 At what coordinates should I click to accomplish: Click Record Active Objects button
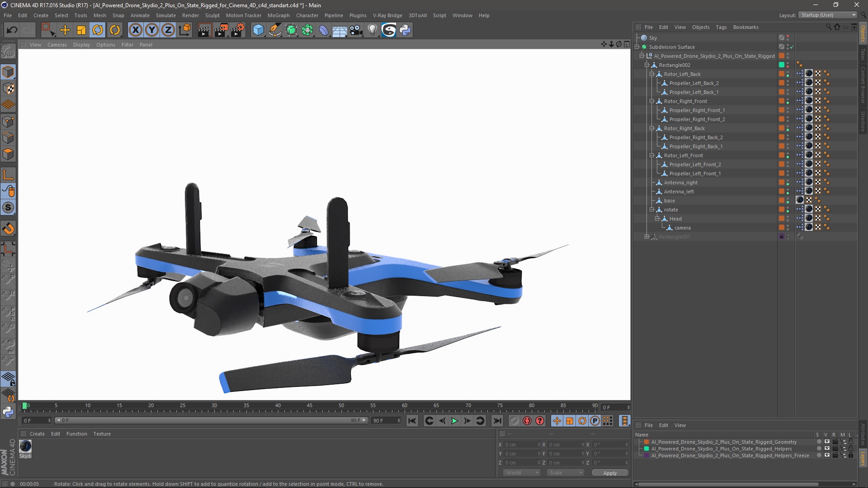(x=514, y=421)
